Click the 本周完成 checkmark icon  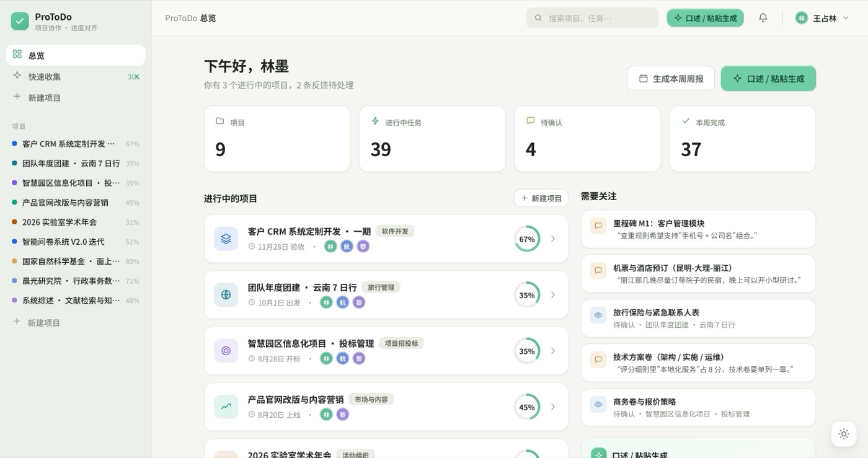point(686,121)
